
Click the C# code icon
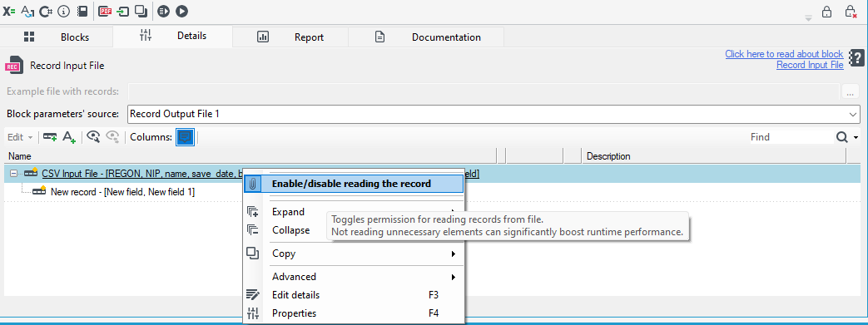click(46, 11)
